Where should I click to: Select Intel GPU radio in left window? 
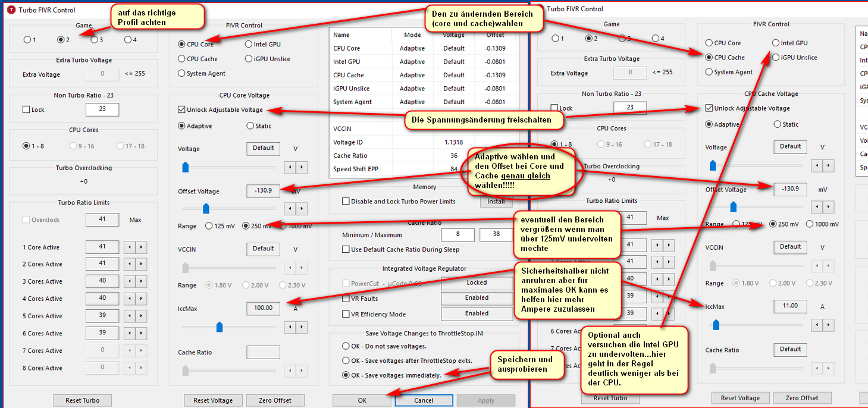[x=249, y=44]
